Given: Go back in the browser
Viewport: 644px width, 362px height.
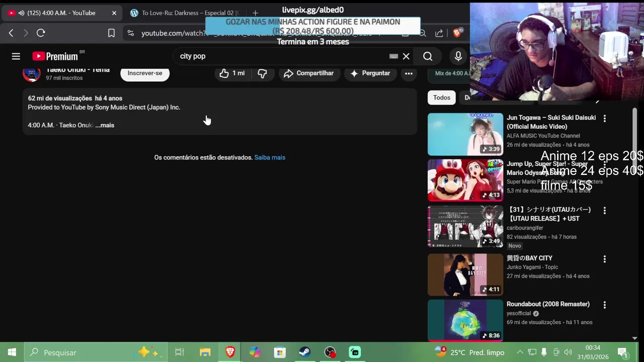Looking at the screenshot, I should pyautogui.click(x=11, y=33).
